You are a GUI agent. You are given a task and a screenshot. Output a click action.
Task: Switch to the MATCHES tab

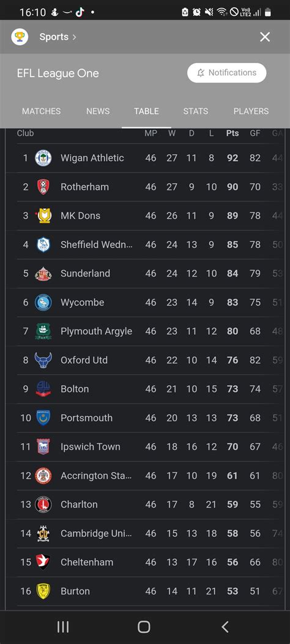coord(42,111)
